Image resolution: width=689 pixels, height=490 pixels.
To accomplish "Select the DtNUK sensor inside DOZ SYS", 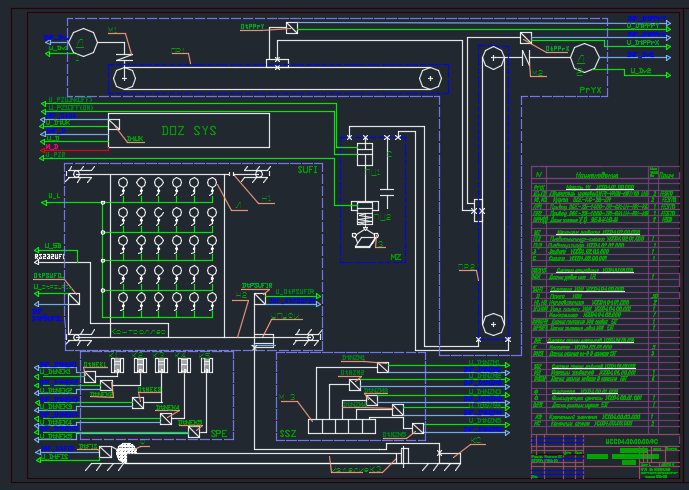I will point(114,126).
